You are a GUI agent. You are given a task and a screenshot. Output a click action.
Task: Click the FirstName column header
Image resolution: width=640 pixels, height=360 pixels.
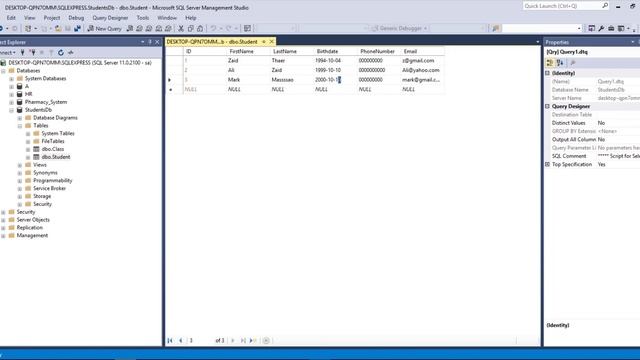pos(241,51)
